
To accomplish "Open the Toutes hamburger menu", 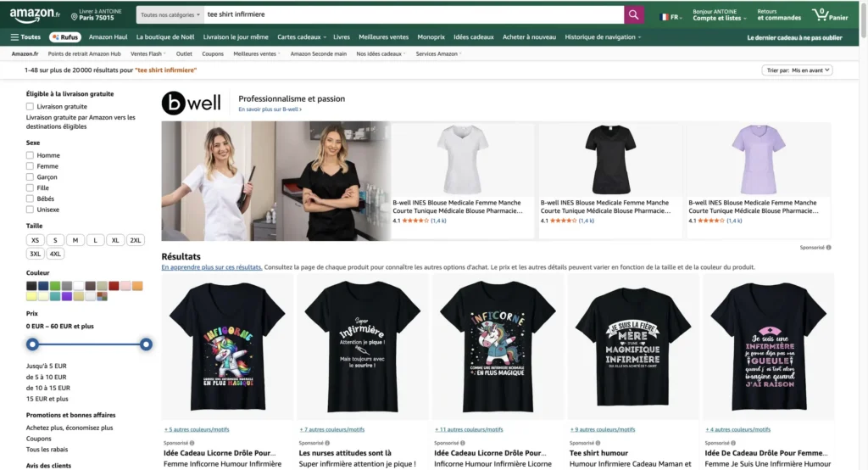I will pyautogui.click(x=25, y=37).
